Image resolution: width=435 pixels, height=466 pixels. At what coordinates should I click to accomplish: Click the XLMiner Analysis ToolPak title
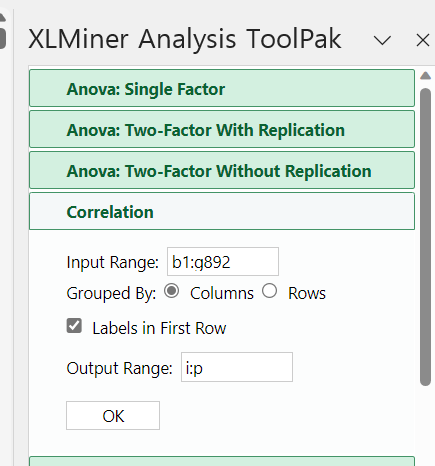185,39
